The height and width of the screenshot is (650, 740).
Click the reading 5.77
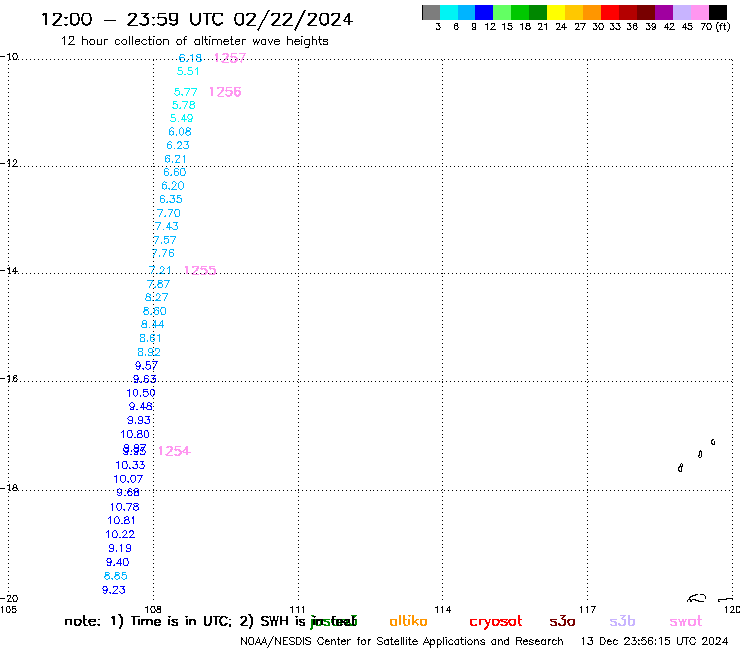[x=185, y=92]
